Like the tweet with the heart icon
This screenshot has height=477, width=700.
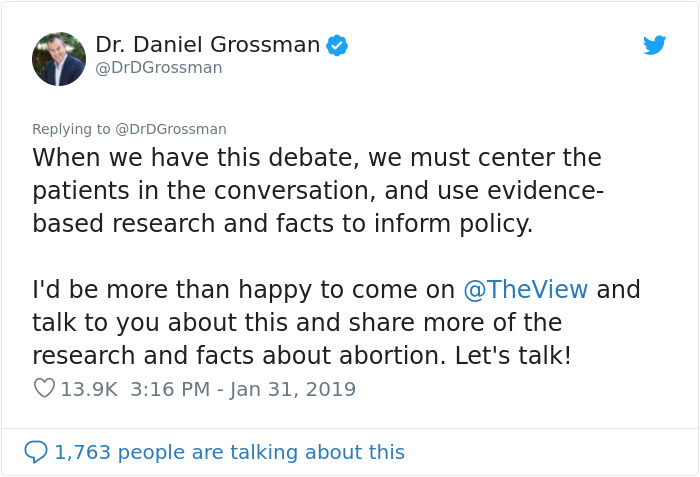point(44,388)
